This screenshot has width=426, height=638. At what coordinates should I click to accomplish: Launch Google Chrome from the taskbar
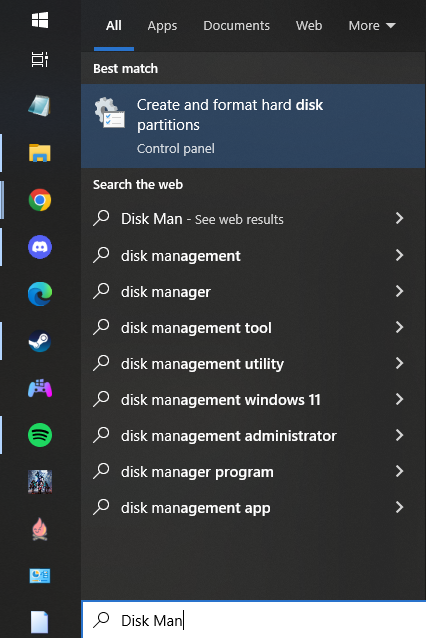tap(40, 200)
